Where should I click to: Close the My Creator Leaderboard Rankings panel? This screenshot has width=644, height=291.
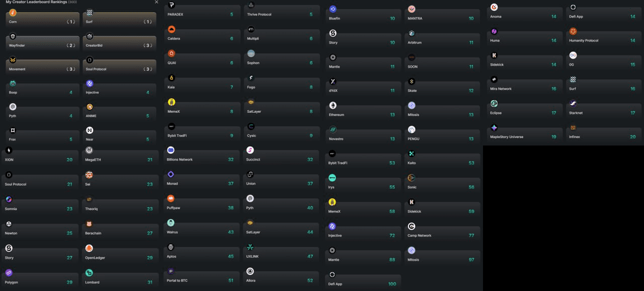pos(156,2)
